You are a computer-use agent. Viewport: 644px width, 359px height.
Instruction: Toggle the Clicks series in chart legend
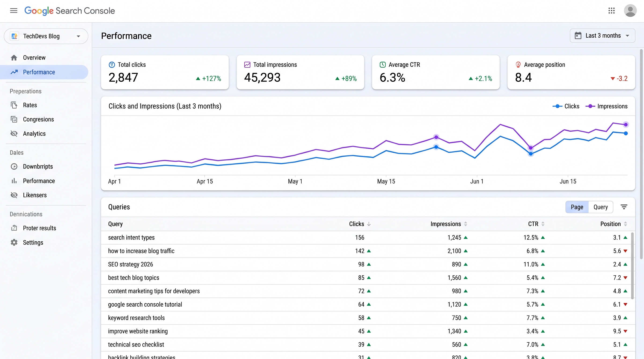click(566, 106)
